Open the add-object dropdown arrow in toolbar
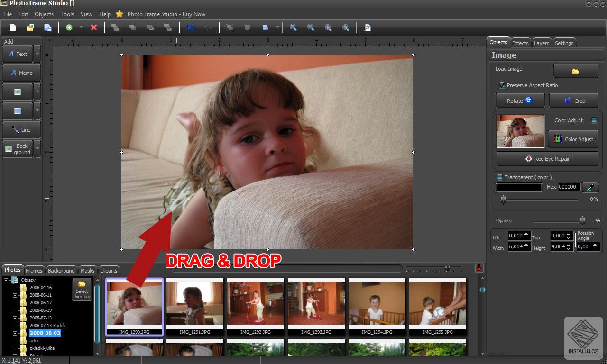The image size is (607, 364). pos(81,27)
